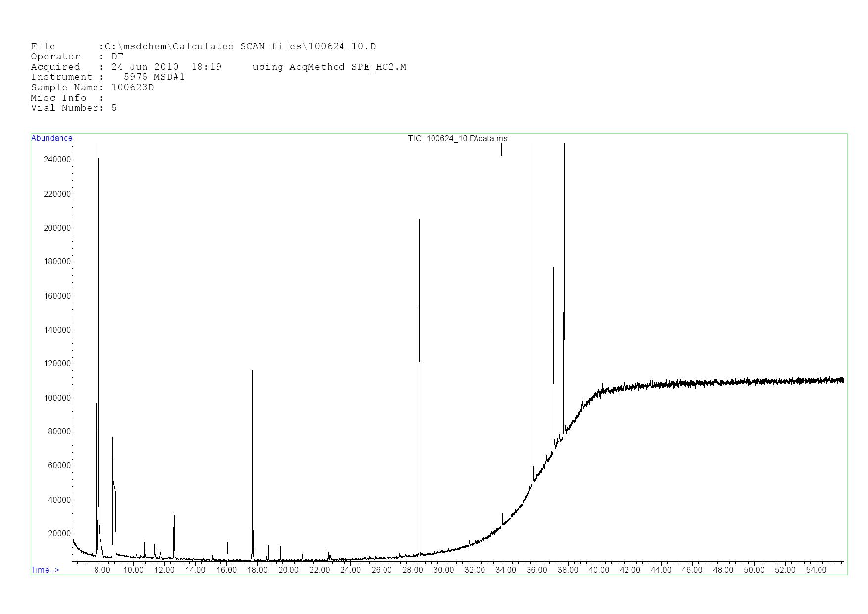The image size is (868, 614).
Task: Click the acquired date 24 Jun 2010
Action: point(145,67)
